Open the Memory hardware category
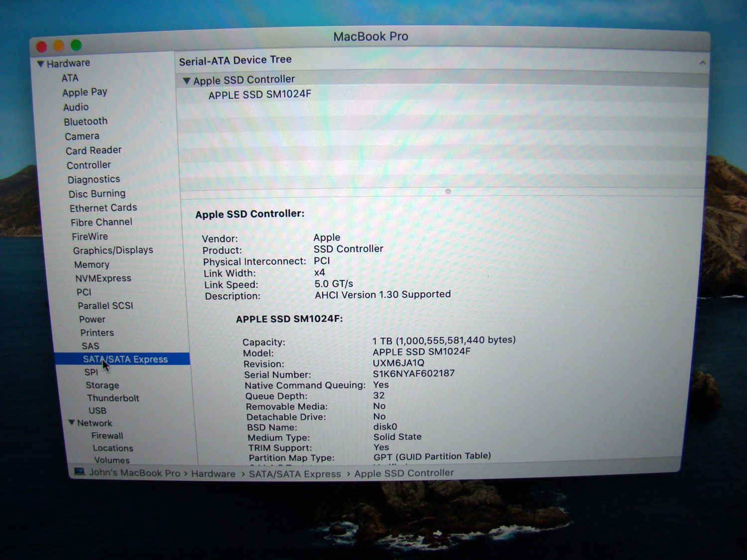The width and height of the screenshot is (747, 560). tap(92, 265)
